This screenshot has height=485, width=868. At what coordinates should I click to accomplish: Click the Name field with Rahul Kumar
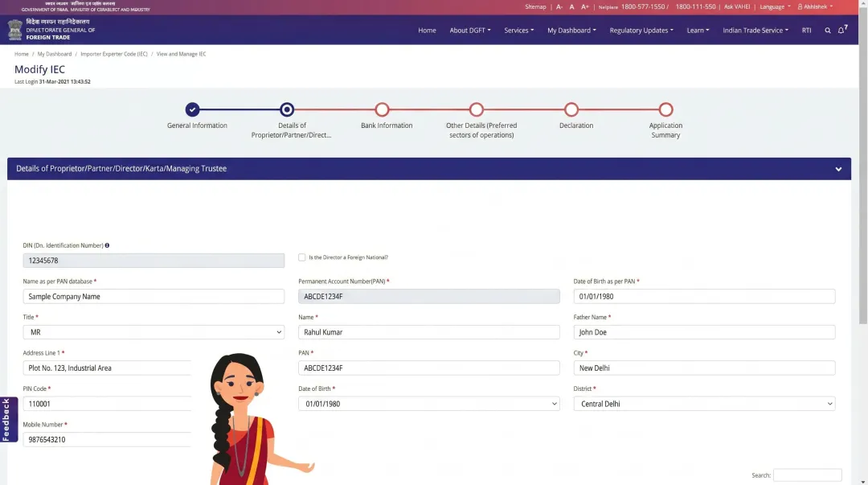(x=429, y=332)
